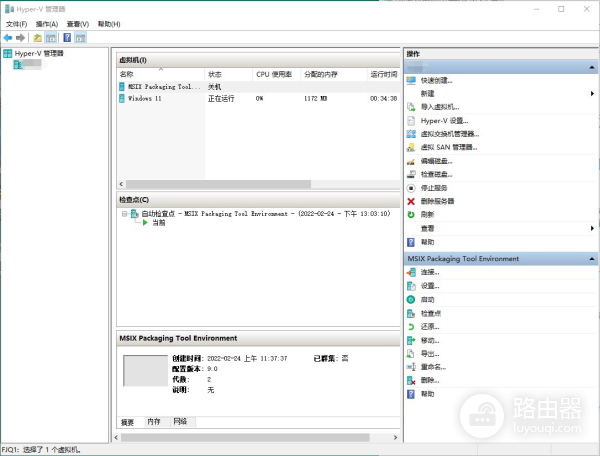Click the 正在运行 status cell

point(221,99)
